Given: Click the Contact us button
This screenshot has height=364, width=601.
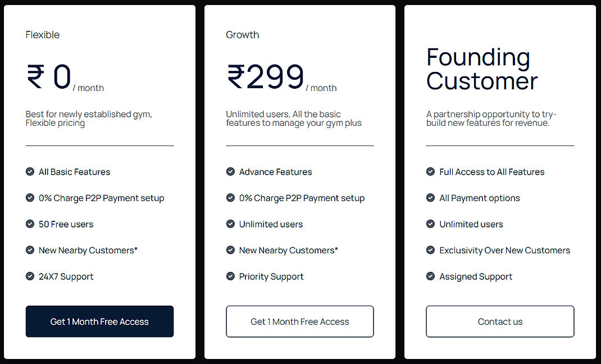Looking at the screenshot, I should [x=499, y=321].
